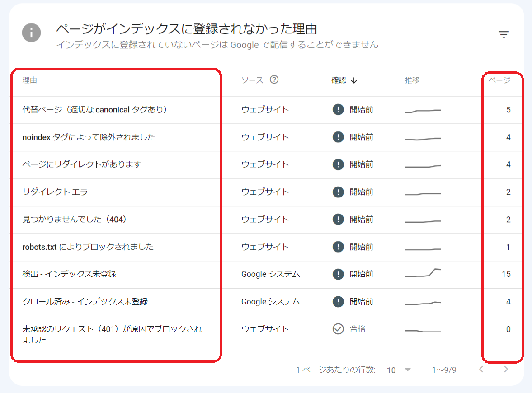Screen dimensions: 532x393
Task: Click trend sparkline in クロール済み row
Action: click(423, 303)
